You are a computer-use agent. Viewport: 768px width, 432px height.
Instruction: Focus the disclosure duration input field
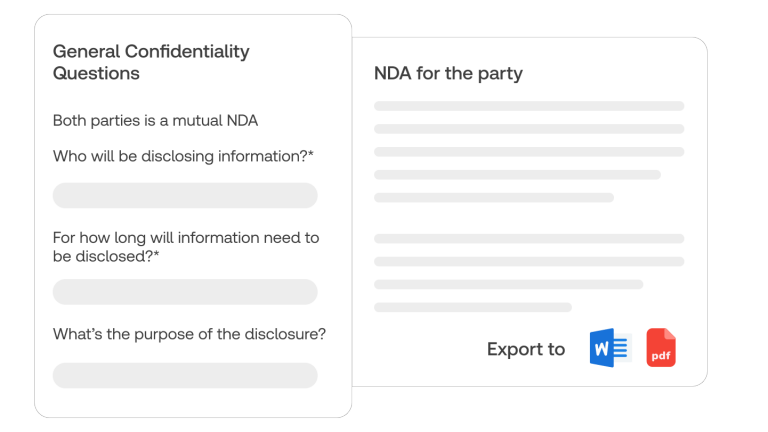[185, 292]
